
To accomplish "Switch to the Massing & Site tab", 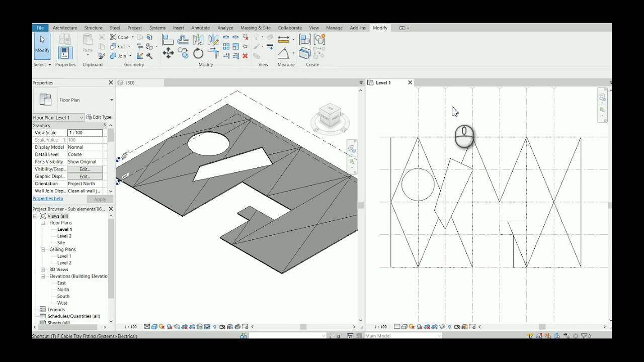I will click(256, 28).
